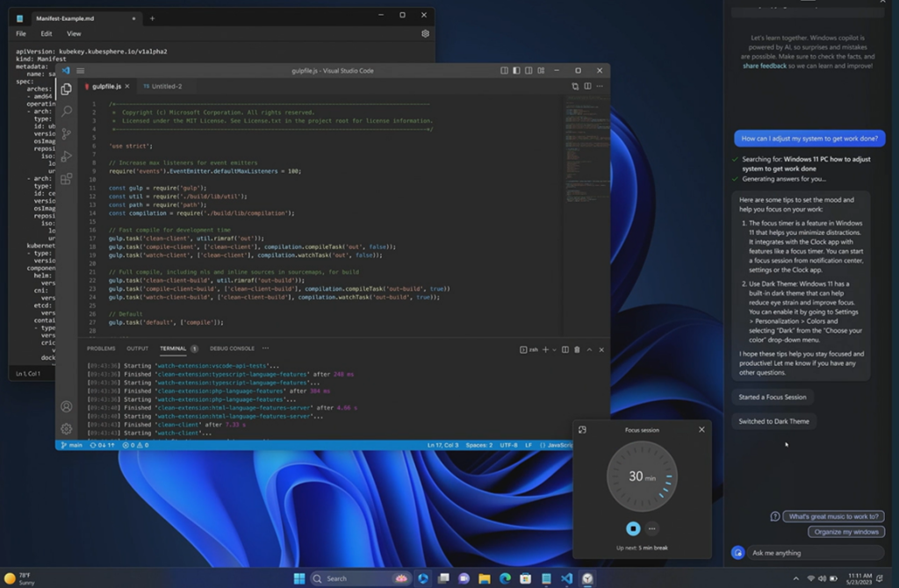Open the Source Control view
This screenshot has width=899, height=588.
(x=66, y=133)
